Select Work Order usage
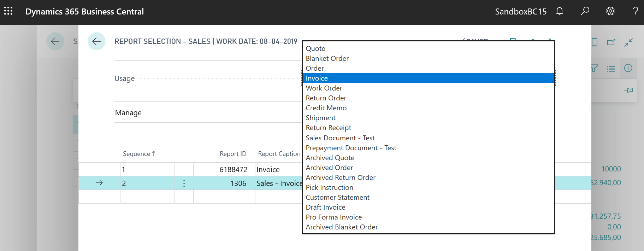 (429, 88)
